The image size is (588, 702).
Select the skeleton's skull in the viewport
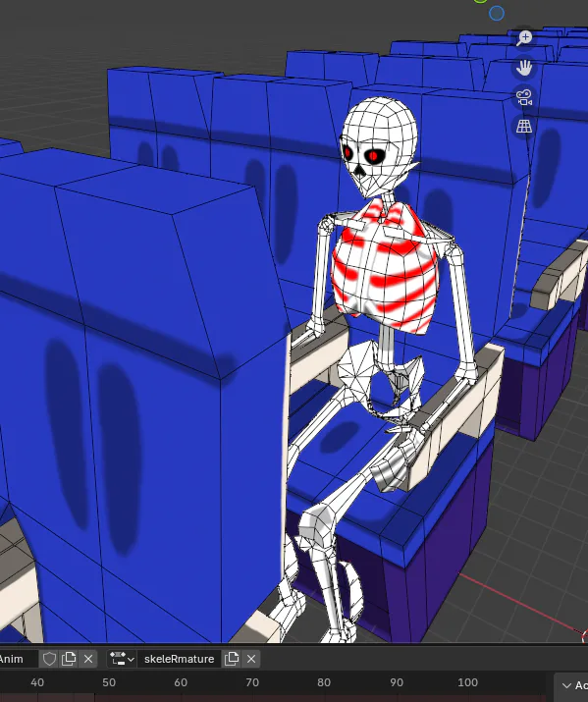point(380,145)
